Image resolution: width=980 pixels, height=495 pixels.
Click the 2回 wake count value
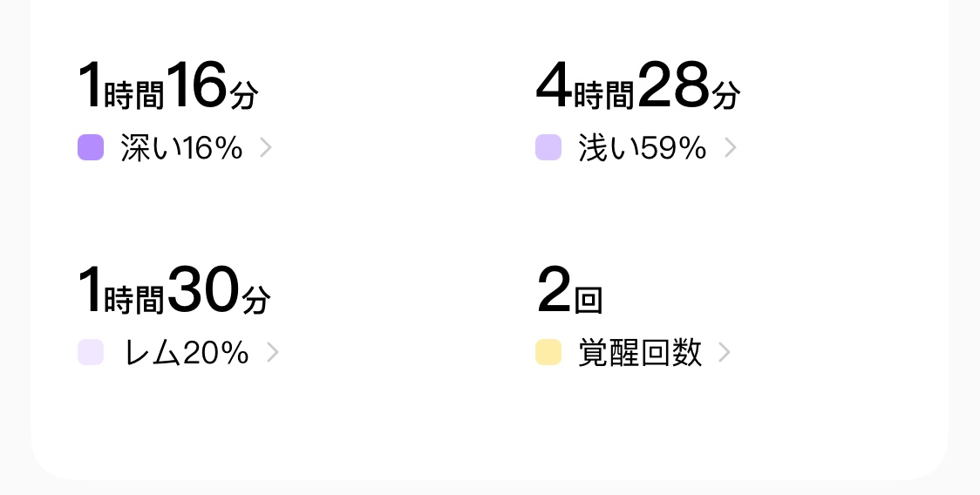pos(569,290)
